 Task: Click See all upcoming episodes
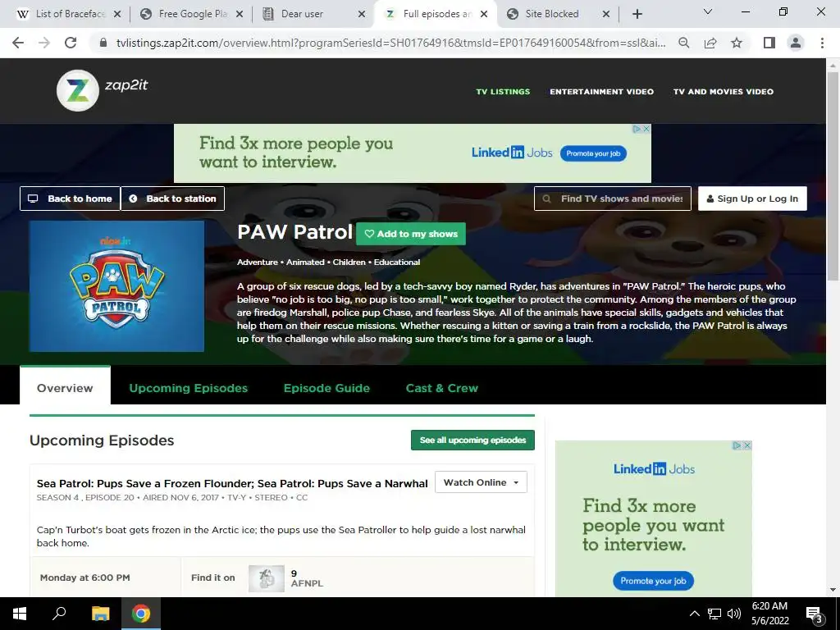point(472,440)
